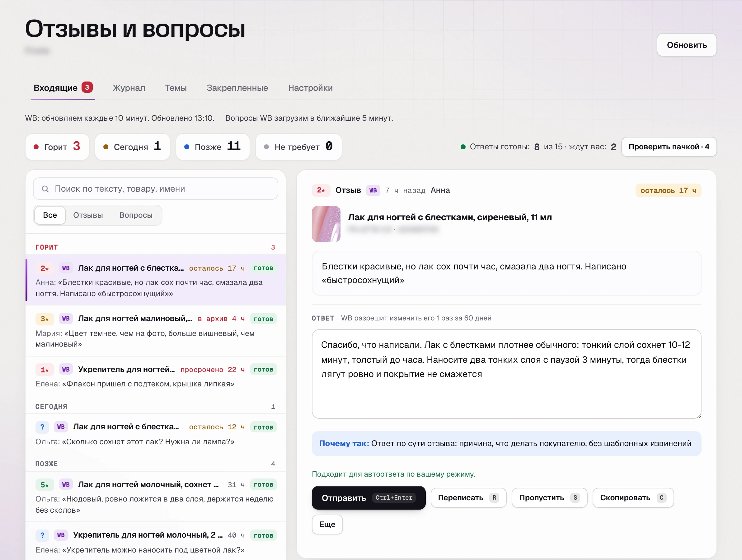Click the Отправить button
This screenshot has height=560, width=742.
pyautogui.click(x=369, y=498)
